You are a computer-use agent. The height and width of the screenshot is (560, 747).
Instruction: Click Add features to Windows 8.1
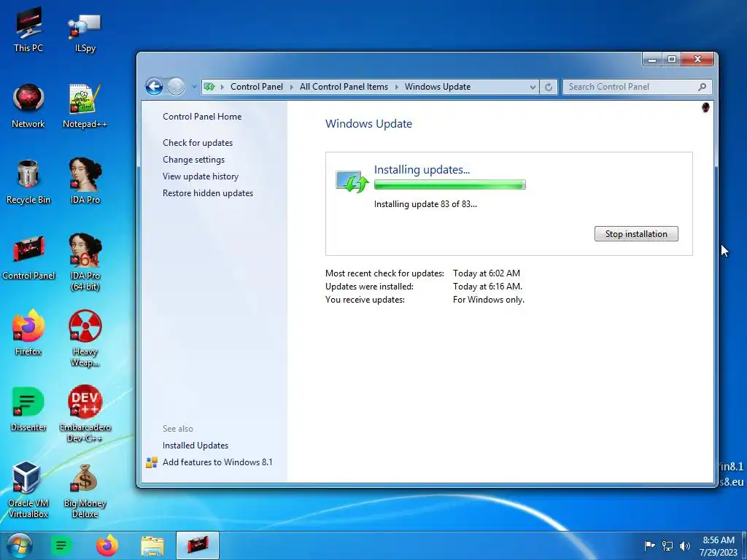(x=217, y=462)
